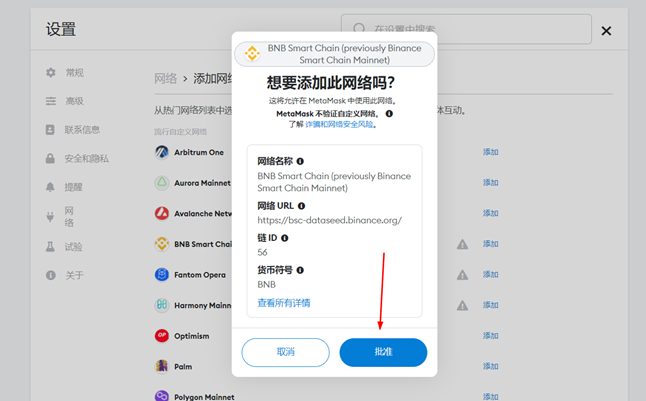Screen dimensions: 646x401
Task: Select 常规 in the settings sidebar
Action: tap(74, 73)
